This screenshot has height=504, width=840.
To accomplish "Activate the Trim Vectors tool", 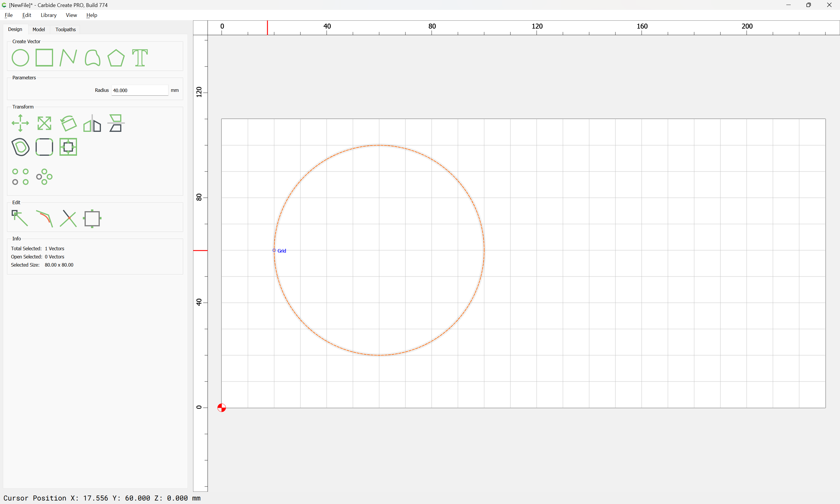I will [68, 218].
